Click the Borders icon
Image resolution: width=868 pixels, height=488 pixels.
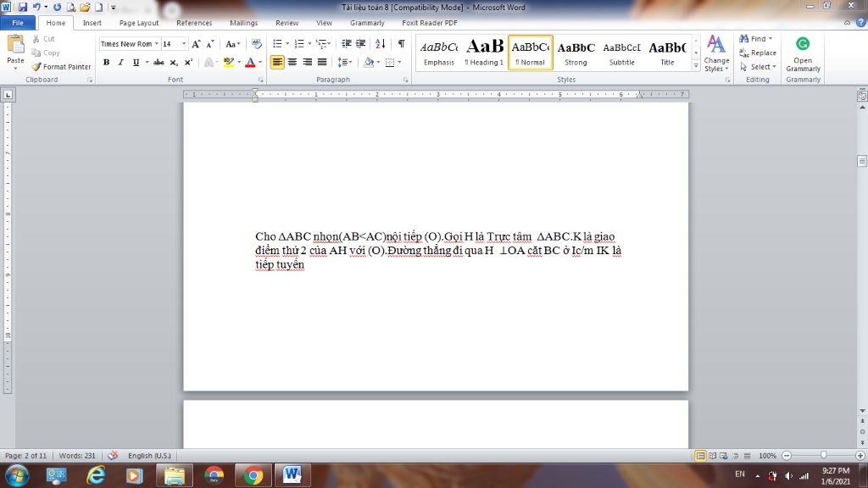click(390, 63)
